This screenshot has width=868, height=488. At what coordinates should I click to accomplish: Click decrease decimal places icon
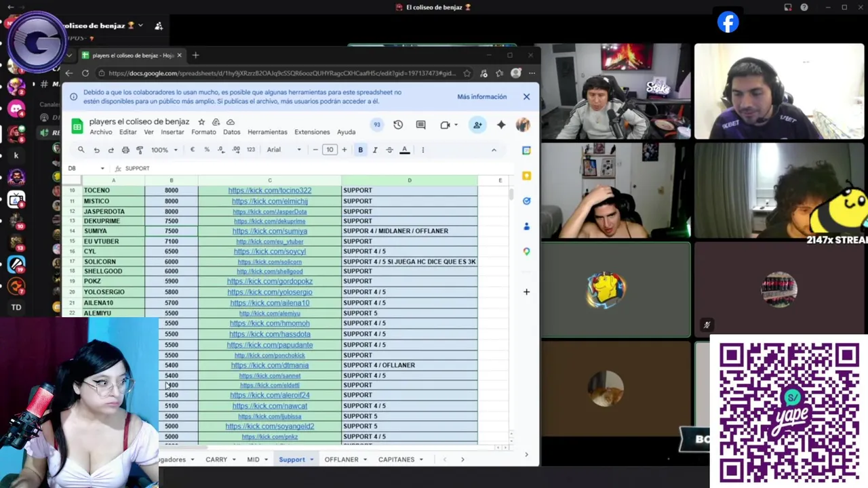point(221,150)
